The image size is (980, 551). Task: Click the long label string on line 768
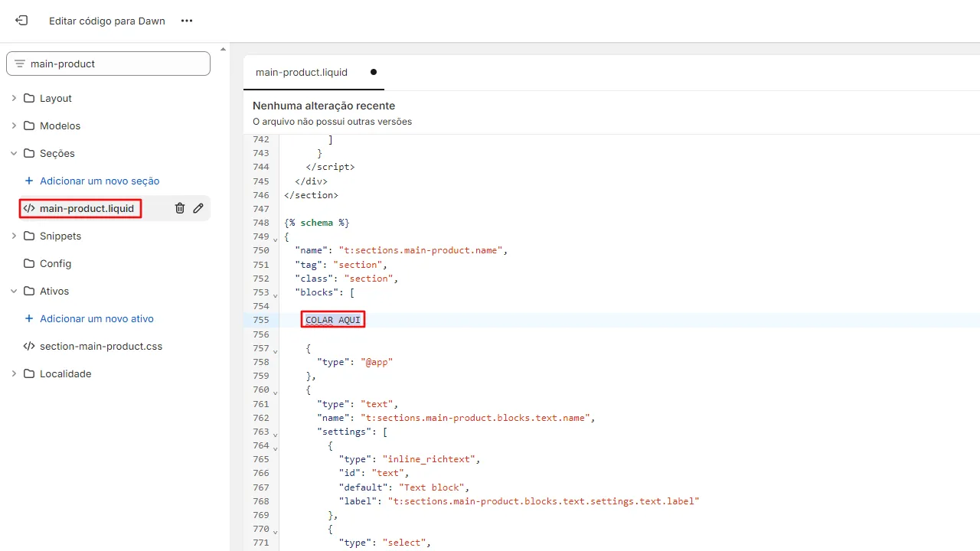[543, 501]
